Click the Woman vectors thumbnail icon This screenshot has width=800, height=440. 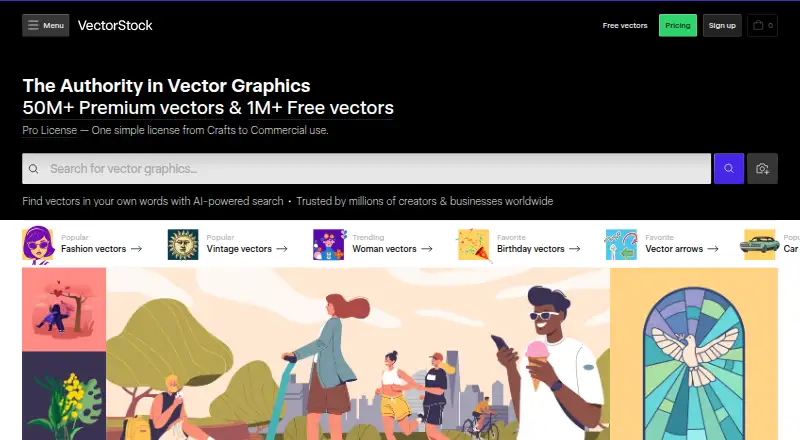click(329, 245)
